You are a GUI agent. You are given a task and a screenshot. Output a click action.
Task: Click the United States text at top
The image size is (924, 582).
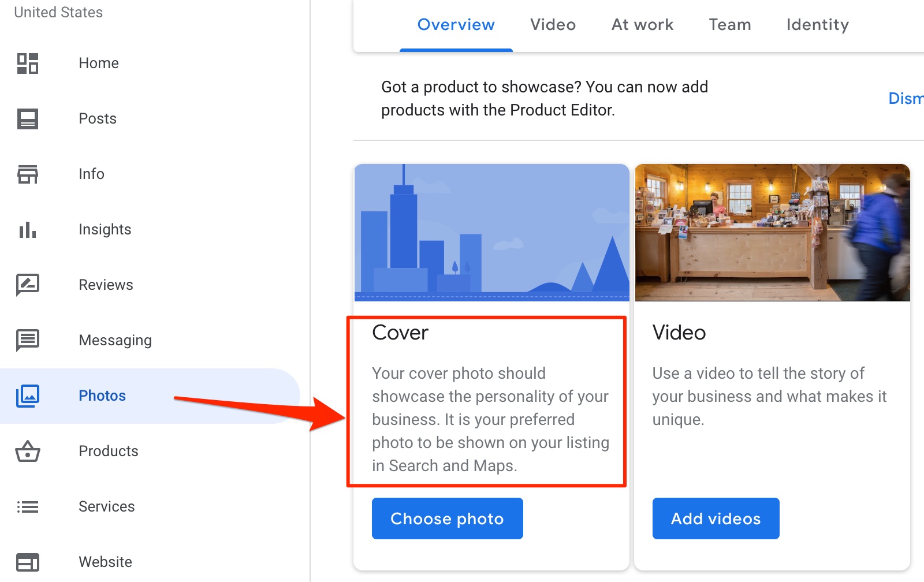click(58, 12)
